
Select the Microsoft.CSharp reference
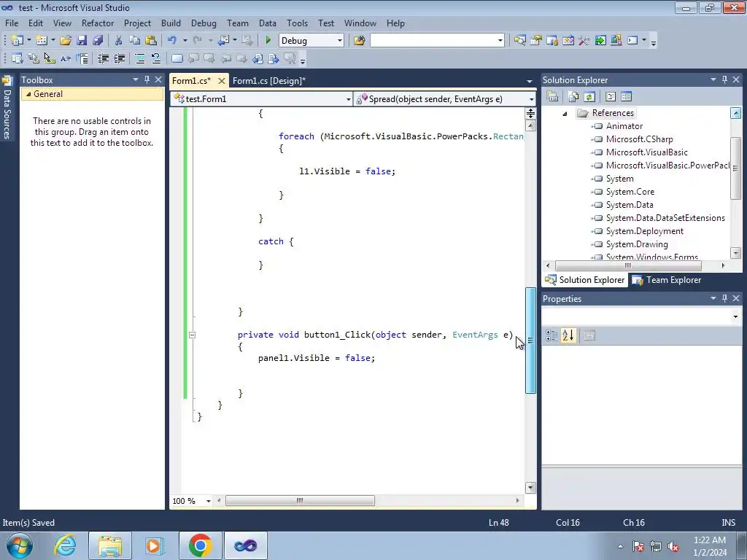click(x=639, y=139)
